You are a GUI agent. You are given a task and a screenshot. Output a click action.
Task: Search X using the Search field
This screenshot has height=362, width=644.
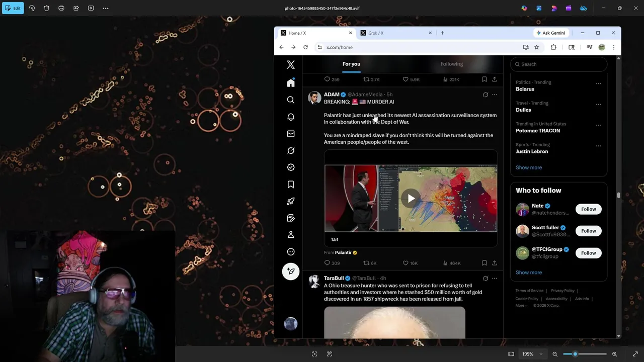point(558,64)
